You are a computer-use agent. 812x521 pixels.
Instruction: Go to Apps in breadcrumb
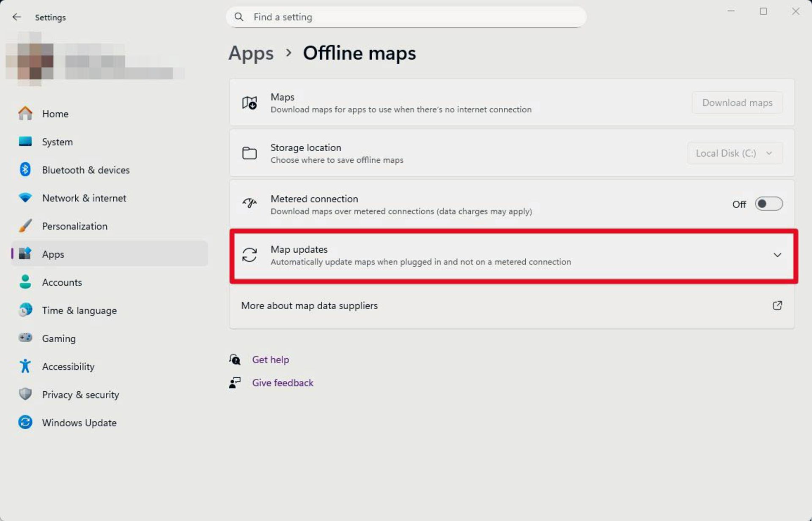tap(251, 53)
